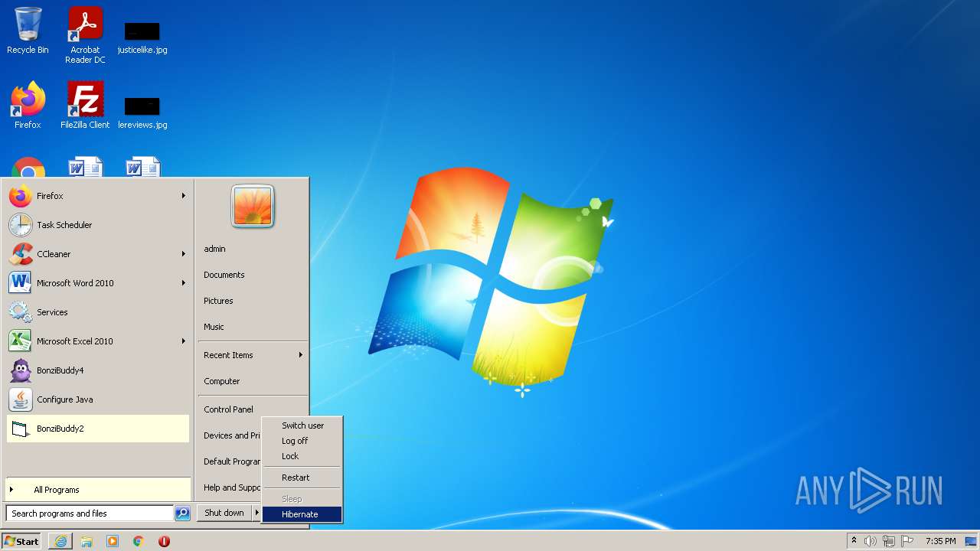Open the FileZilla Client desktop shortcut
980x551 pixels.
pyautogui.click(x=85, y=105)
